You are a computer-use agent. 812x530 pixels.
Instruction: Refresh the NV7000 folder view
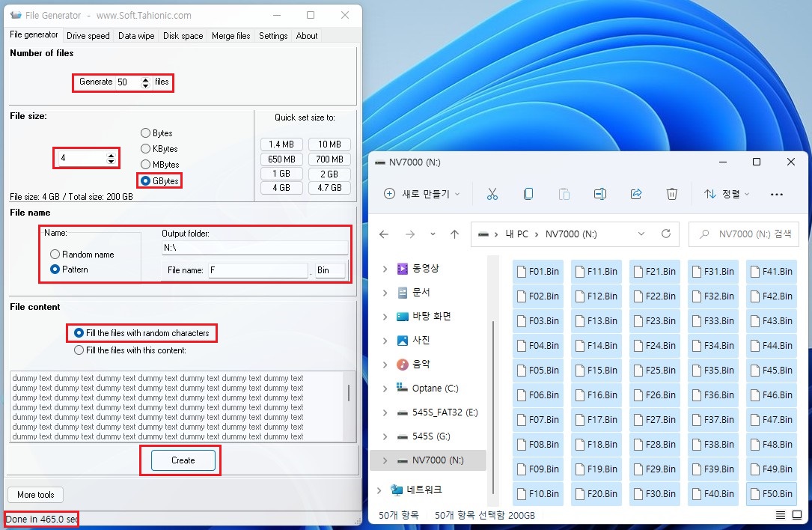[x=666, y=234]
